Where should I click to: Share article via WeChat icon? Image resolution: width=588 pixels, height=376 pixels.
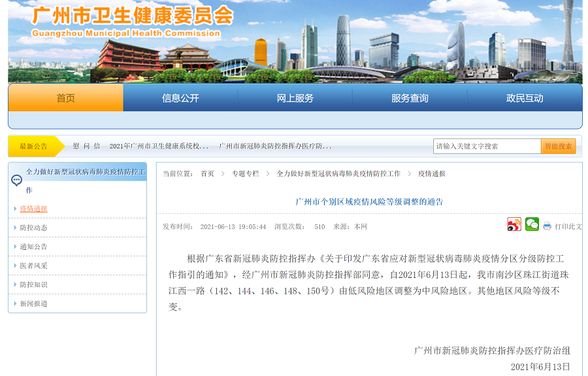pyautogui.click(x=532, y=225)
